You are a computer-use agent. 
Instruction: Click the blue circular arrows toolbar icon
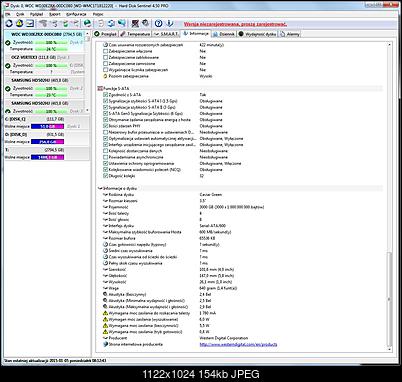[x=111, y=23]
